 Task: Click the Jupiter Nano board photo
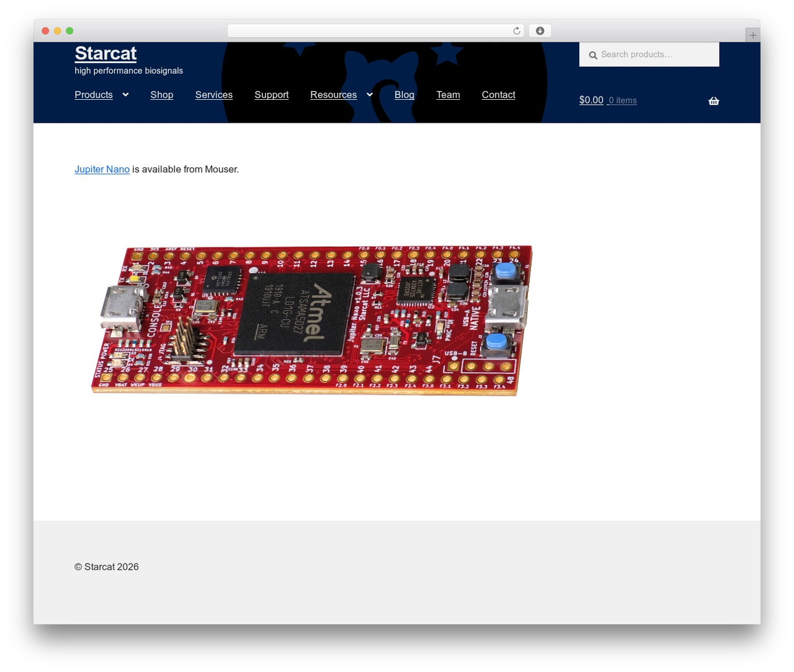312,320
